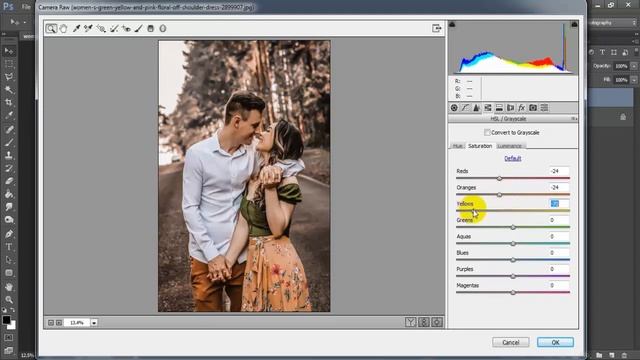640x360 pixels.
Task: Select the Zoom tool in Camera Raw toolbar
Action: pyautogui.click(x=51, y=28)
